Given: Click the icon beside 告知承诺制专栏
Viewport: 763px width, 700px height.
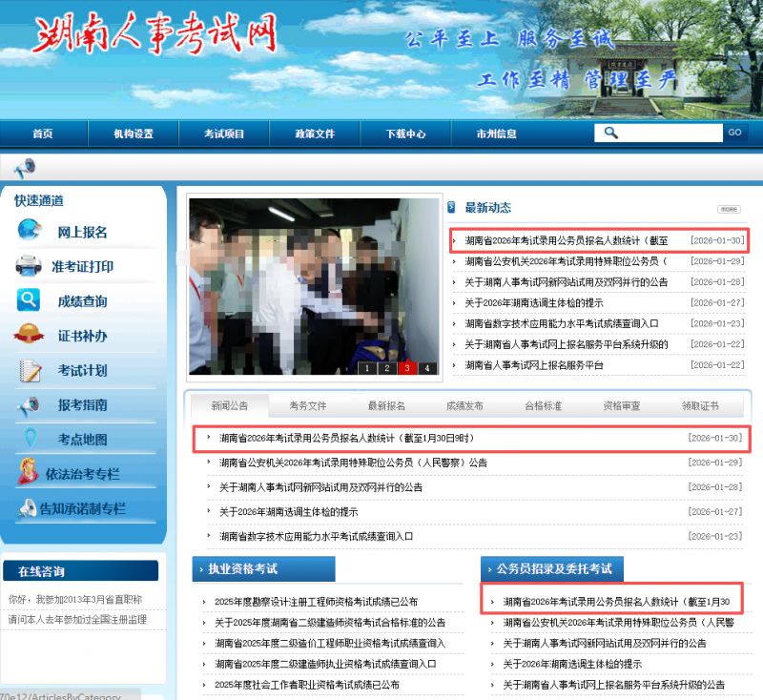Looking at the screenshot, I should tap(28, 508).
